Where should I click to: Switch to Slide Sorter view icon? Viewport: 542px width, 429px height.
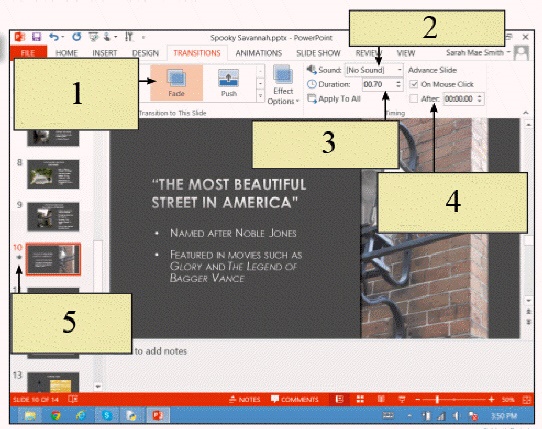click(x=360, y=400)
